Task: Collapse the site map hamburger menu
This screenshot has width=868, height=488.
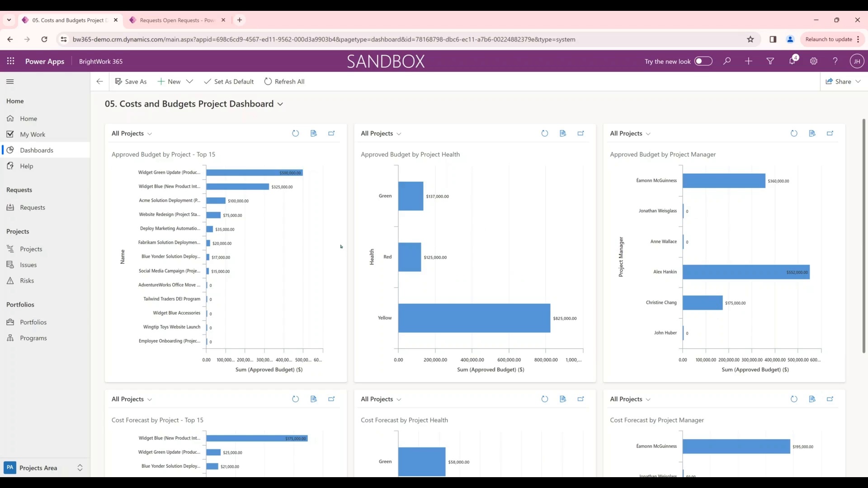Action: pyautogui.click(x=10, y=81)
